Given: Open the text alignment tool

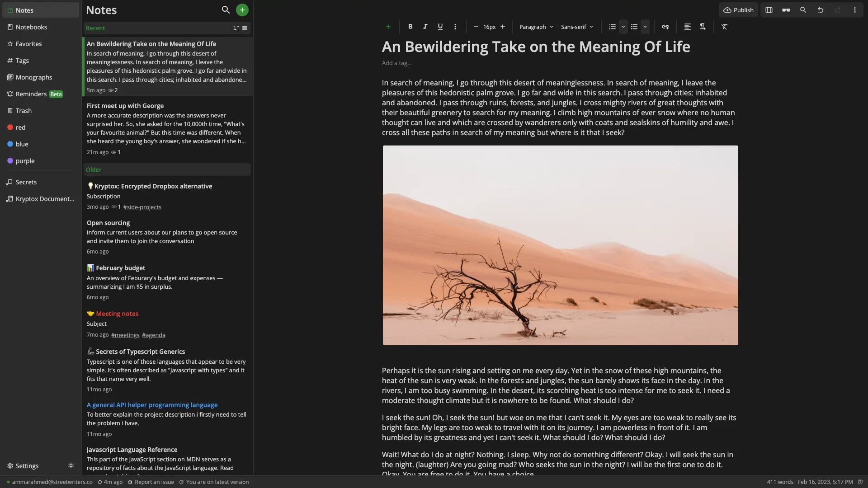Looking at the screenshot, I should (x=687, y=27).
